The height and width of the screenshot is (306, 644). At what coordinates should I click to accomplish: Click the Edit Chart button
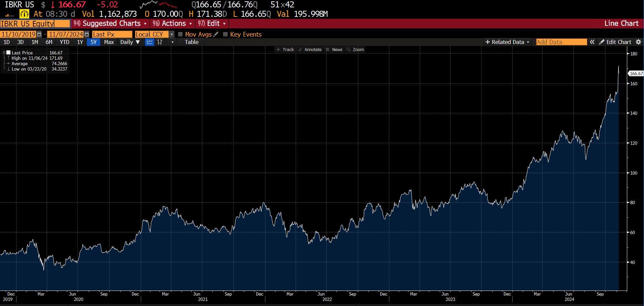tap(615, 42)
